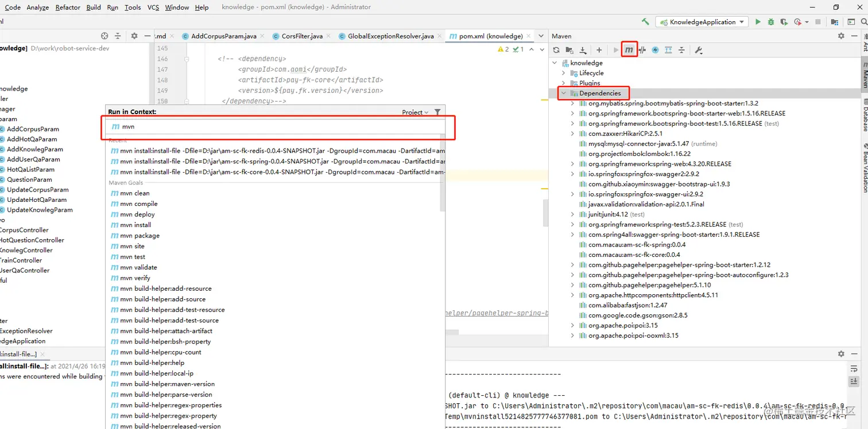Go to previous highlighted error arrow in editor
This screenshot has width=868, height=429.
pyautogui.click(x=532, y=49)
